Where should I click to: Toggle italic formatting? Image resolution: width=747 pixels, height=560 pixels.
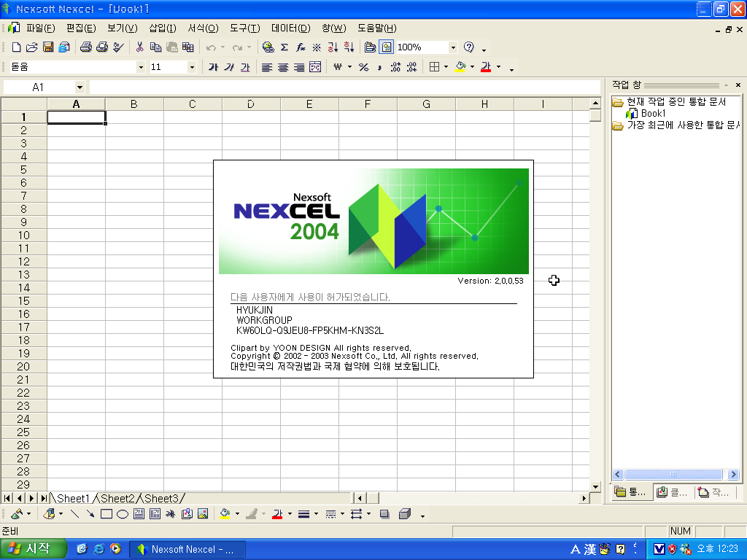coord(229,67)
